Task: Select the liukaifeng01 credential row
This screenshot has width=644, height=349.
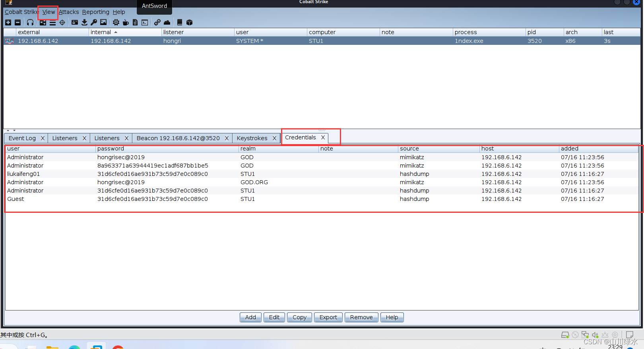Action: point(322,174)
